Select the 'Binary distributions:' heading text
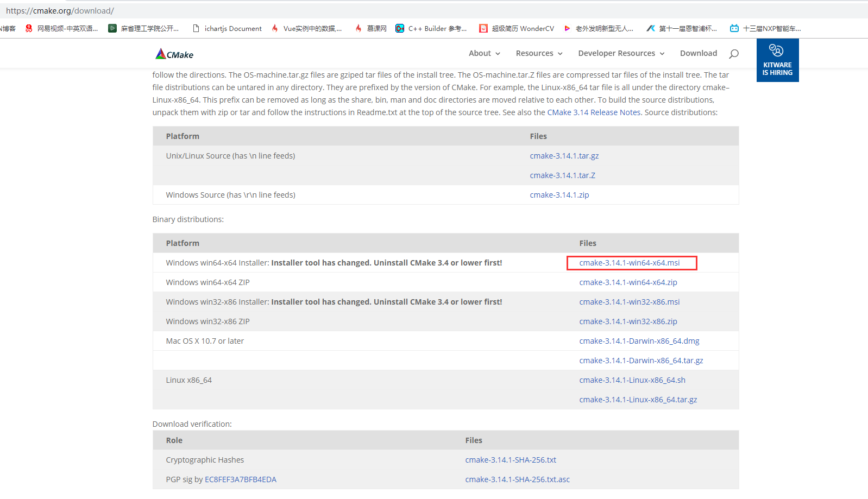Image resolution: width=868 pixels, height=499 pixels. click(x=188, y=219)
